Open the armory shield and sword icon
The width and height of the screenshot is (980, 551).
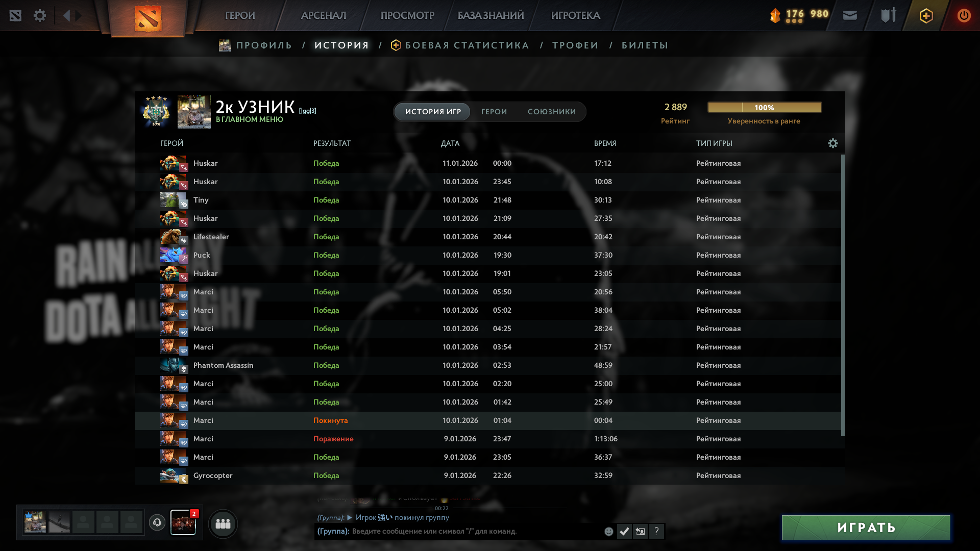pyautogui.click(x=888, y=15)
